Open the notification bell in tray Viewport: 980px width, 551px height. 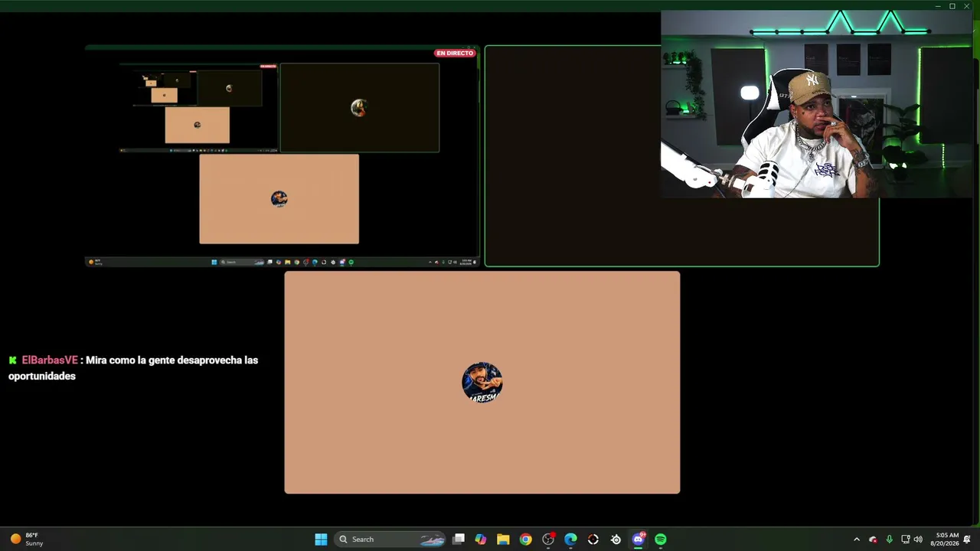[967, 540]
